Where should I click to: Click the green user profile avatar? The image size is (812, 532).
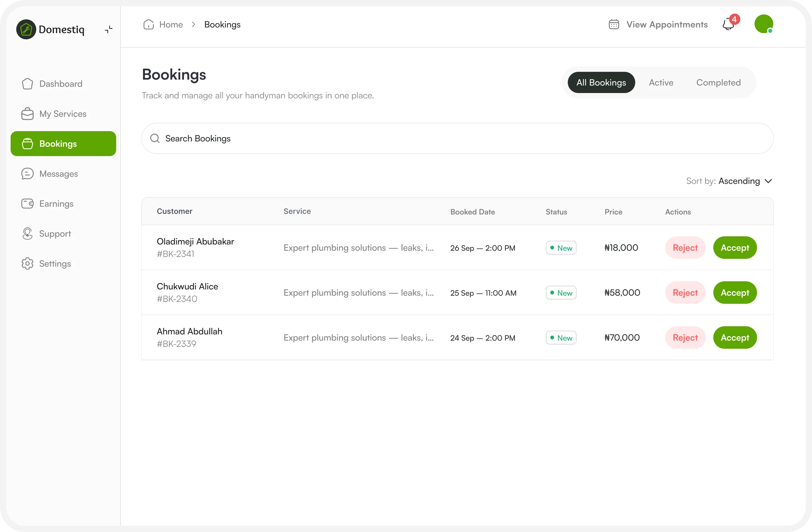763,24
